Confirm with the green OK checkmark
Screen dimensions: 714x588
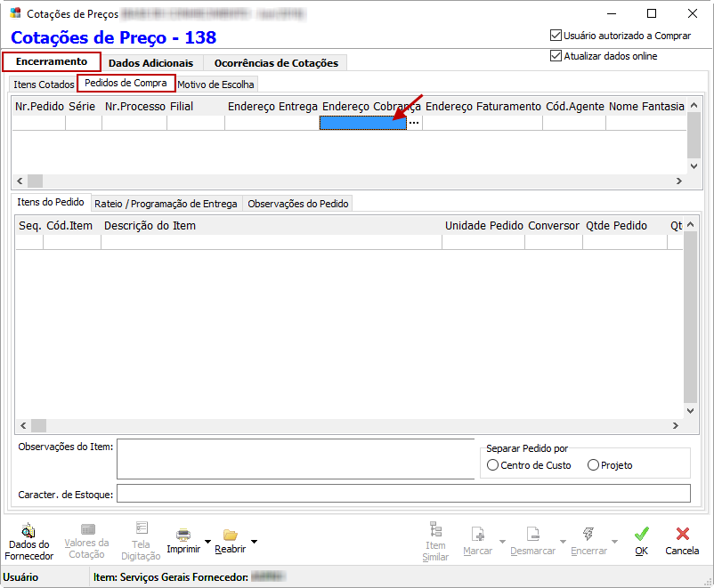click(641, 535)
